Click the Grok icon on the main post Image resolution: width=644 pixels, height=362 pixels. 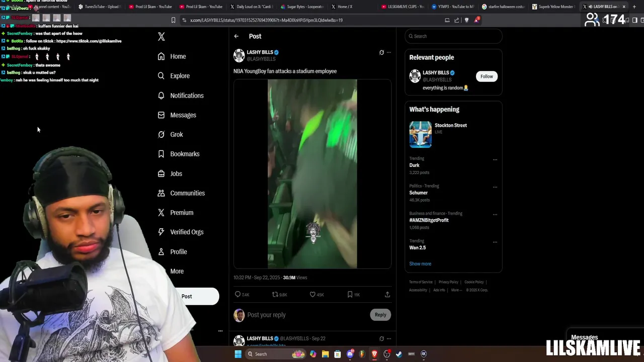point(381,52)
